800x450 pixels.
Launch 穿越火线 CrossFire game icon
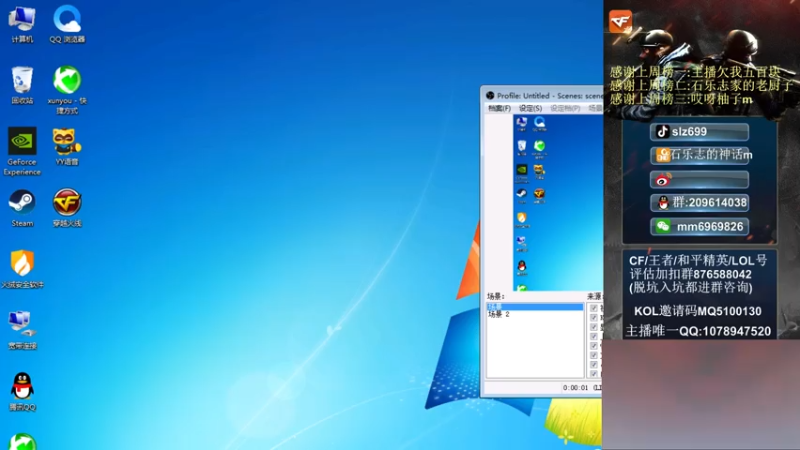click(x=67, y=208)
